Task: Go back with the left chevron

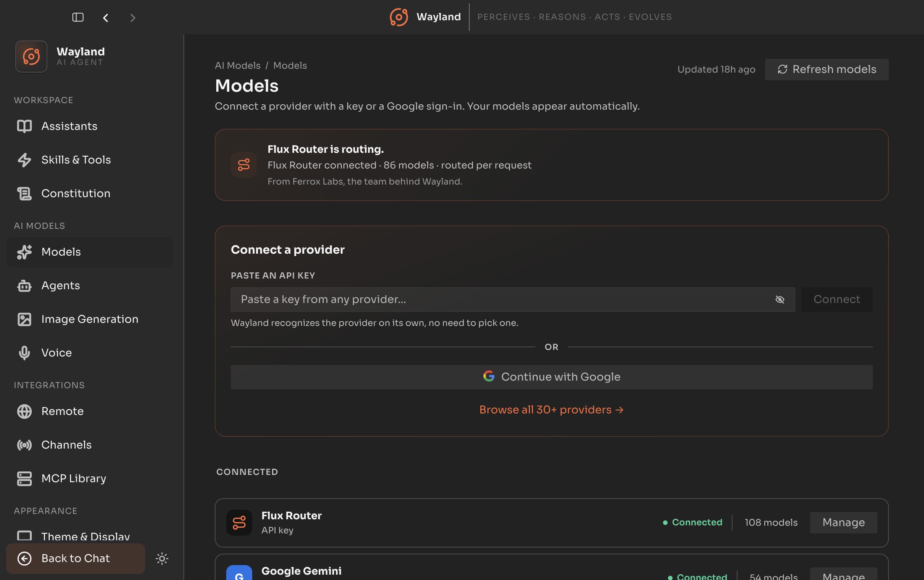Action: coord(105,18)
